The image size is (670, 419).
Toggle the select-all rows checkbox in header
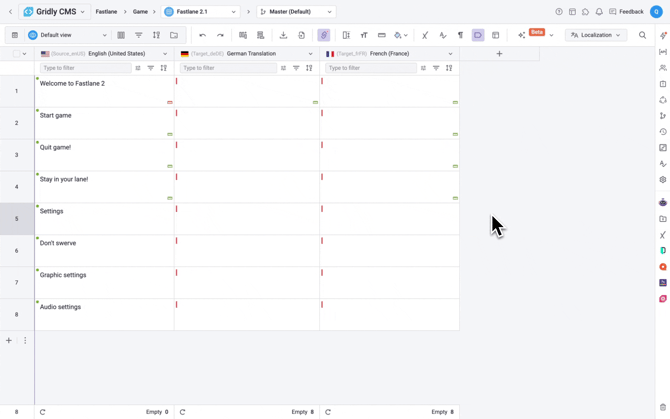[16, 54]
